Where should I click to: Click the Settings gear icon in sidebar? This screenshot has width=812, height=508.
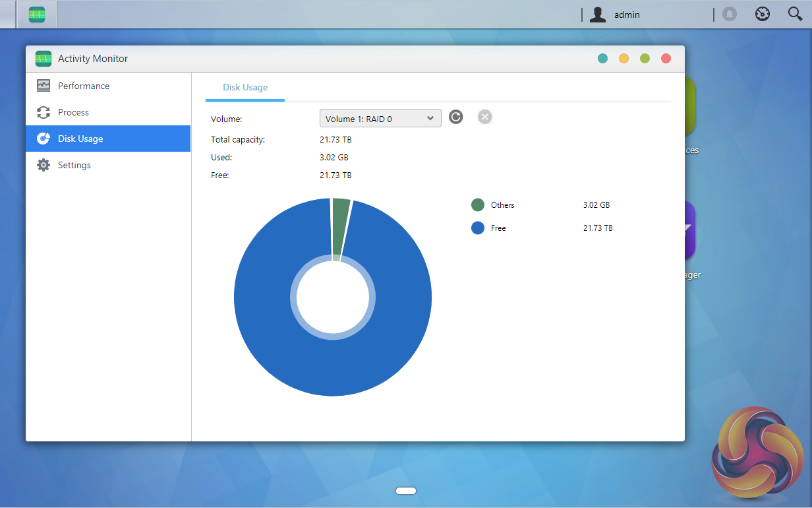coord(43,165)
